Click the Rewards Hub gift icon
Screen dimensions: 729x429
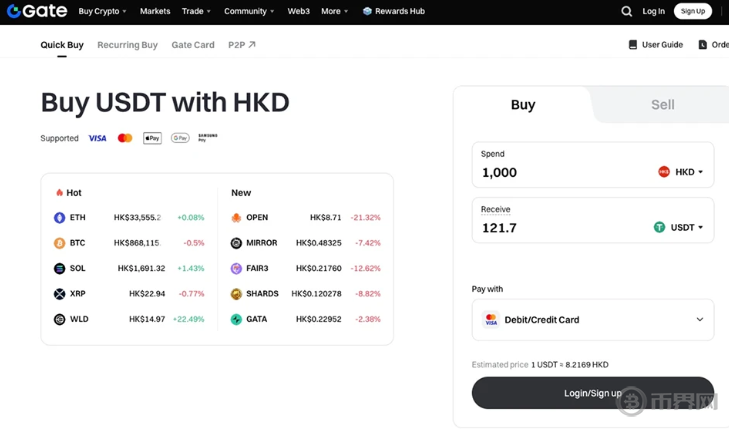point(367,12)
